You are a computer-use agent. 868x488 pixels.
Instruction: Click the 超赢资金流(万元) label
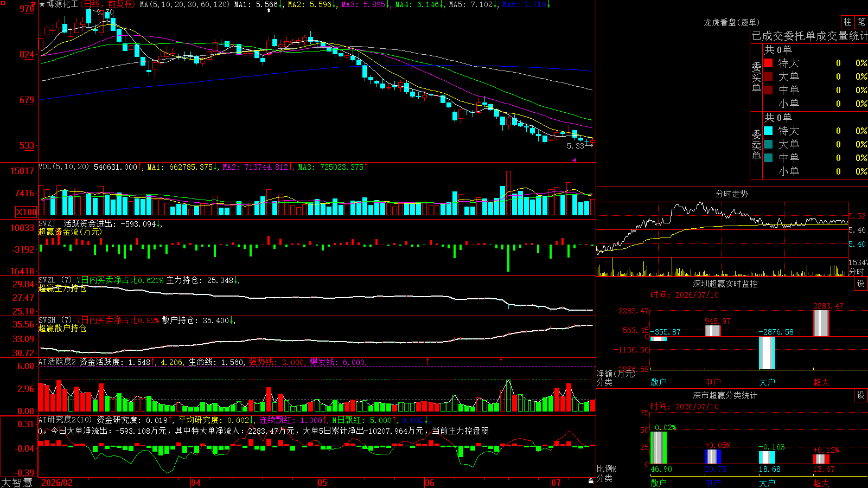[70, 232]
